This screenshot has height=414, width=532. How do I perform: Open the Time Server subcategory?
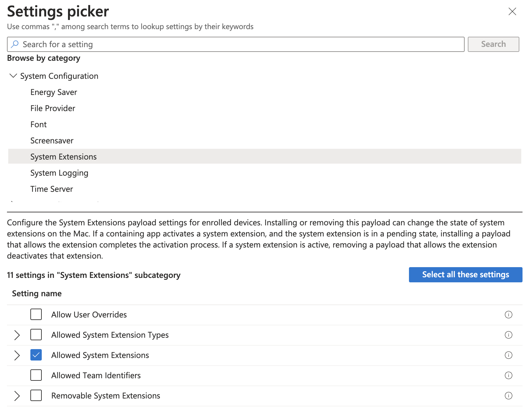(x=52, y=189)
